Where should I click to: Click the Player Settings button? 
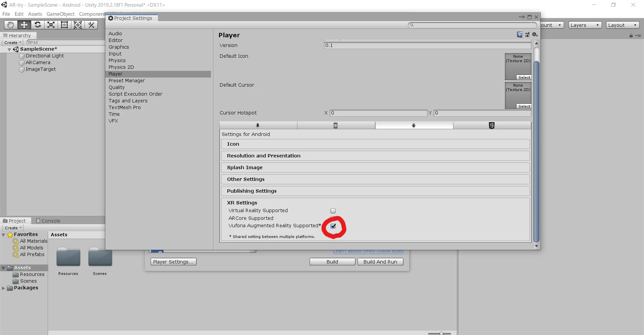coord(173,262)
